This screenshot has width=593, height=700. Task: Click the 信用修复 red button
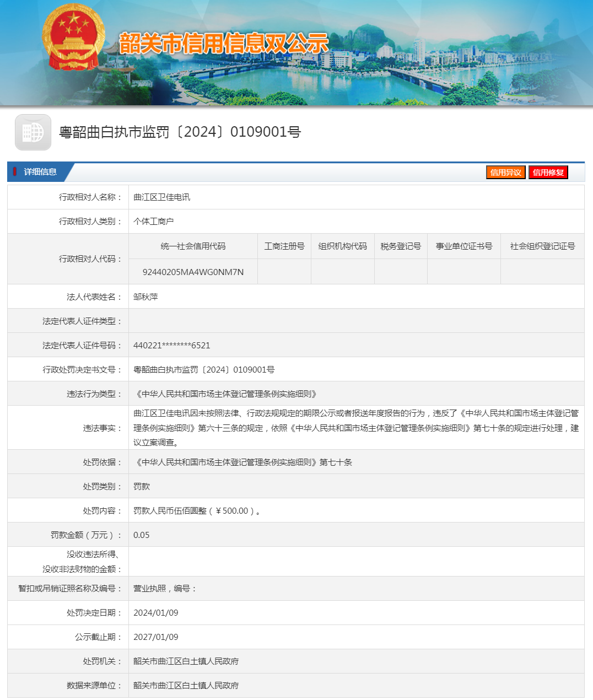coord(548,173)
